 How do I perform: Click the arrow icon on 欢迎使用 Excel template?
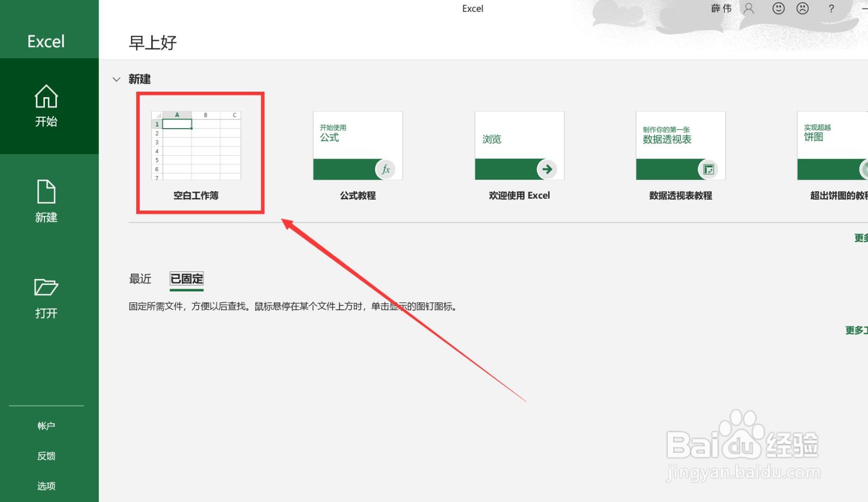547,169
